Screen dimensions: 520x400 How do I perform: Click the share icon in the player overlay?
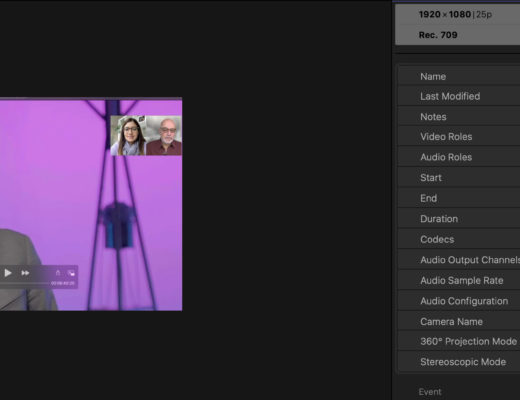pos(58,273)
